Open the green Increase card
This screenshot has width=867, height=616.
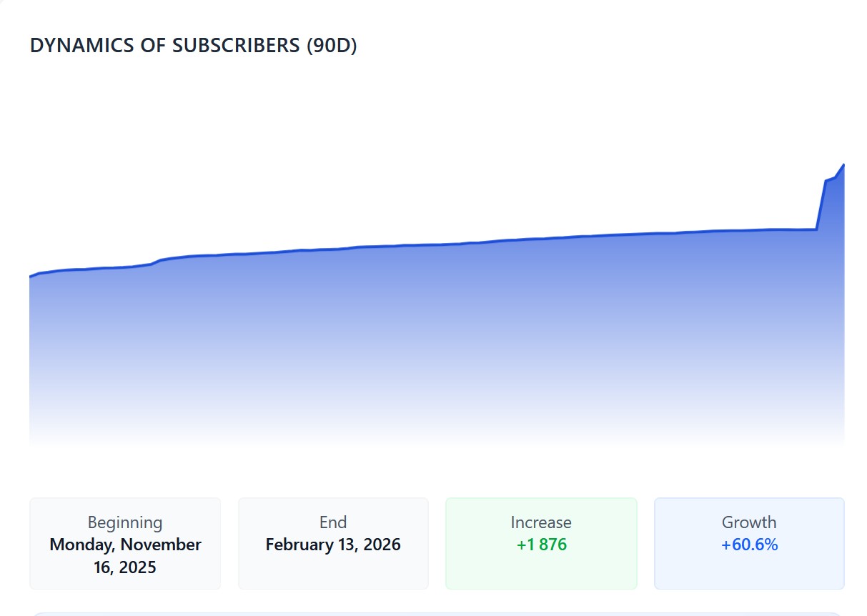pos(541,543)
